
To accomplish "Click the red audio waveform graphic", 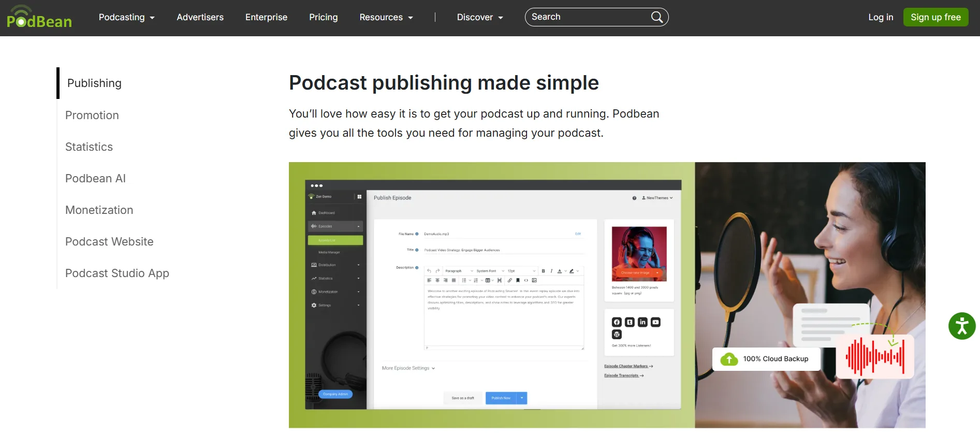I will click(x=875, y=356).
